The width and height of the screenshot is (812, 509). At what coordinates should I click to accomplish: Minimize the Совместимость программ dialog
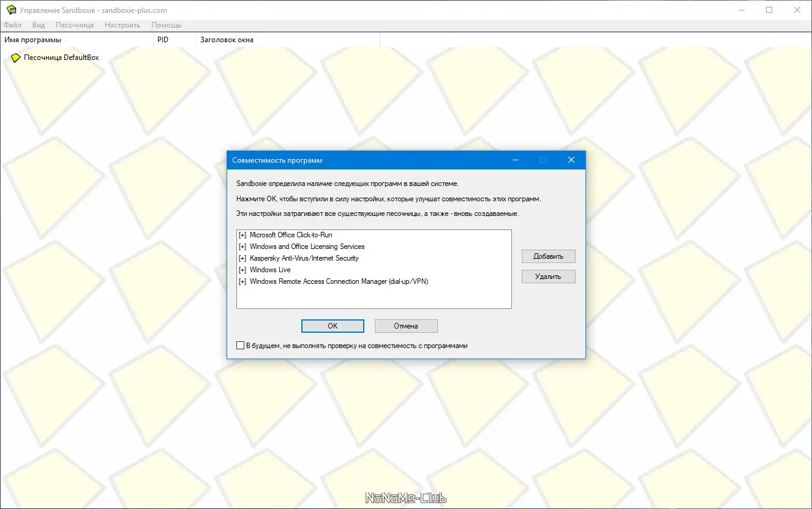click(x=516, y=160)
